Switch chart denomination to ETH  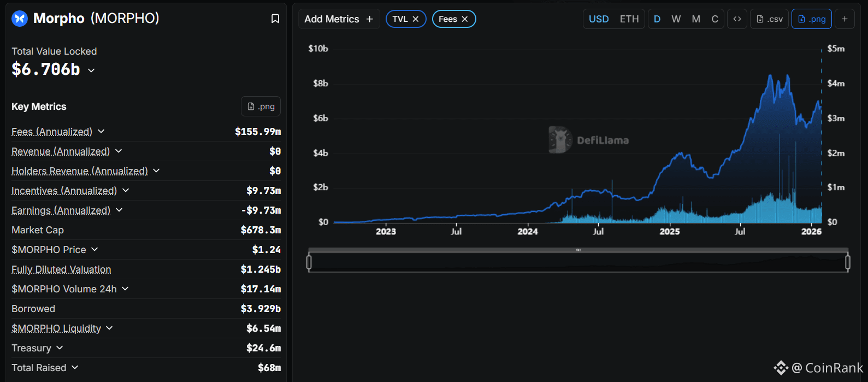click(629, 19)
